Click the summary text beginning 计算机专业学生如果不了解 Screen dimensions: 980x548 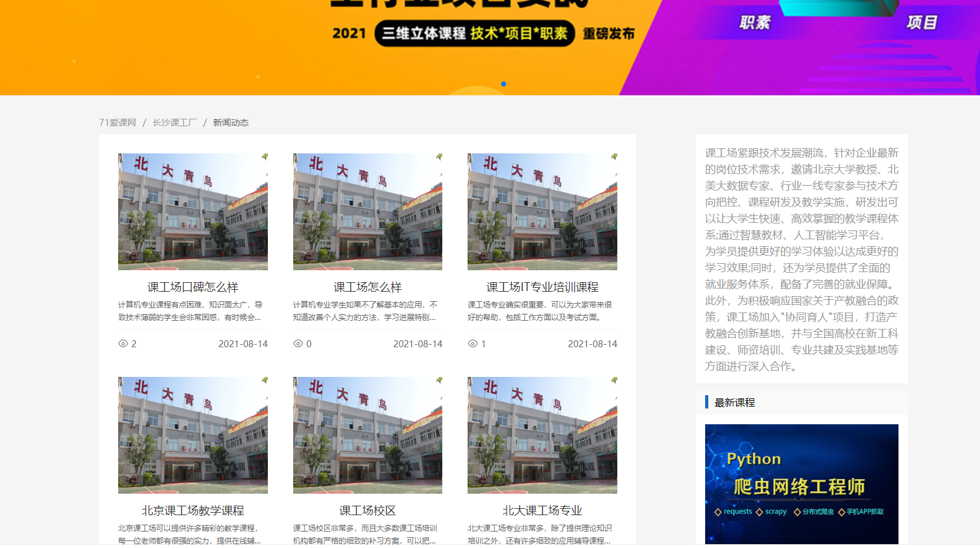click(x=365, y=311)
